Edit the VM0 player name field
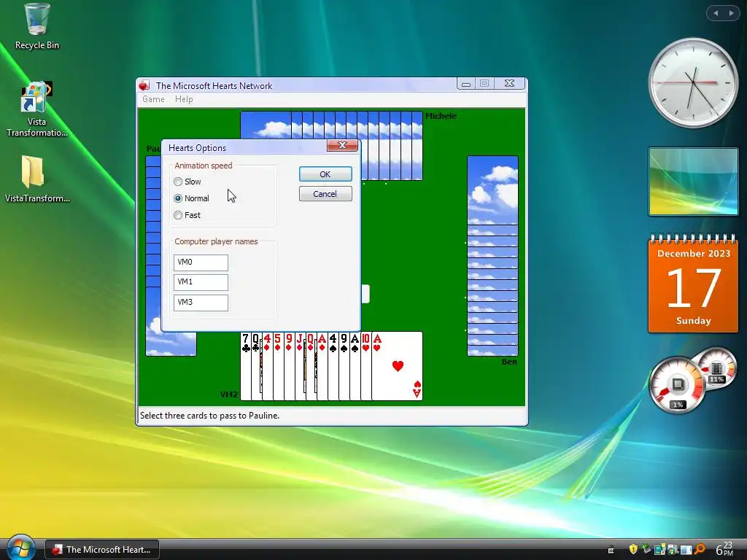The image size is (747, 560). point(201,262)
